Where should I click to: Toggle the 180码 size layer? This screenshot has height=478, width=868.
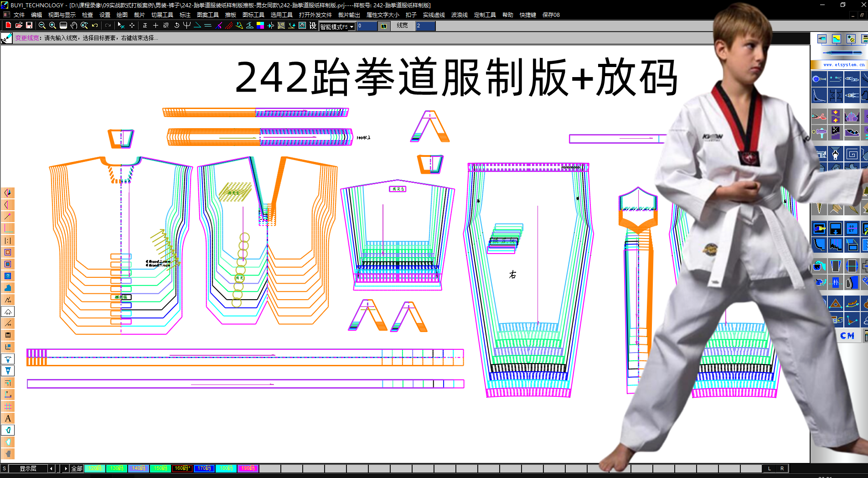pyautogui.click(x=226, y=468)
